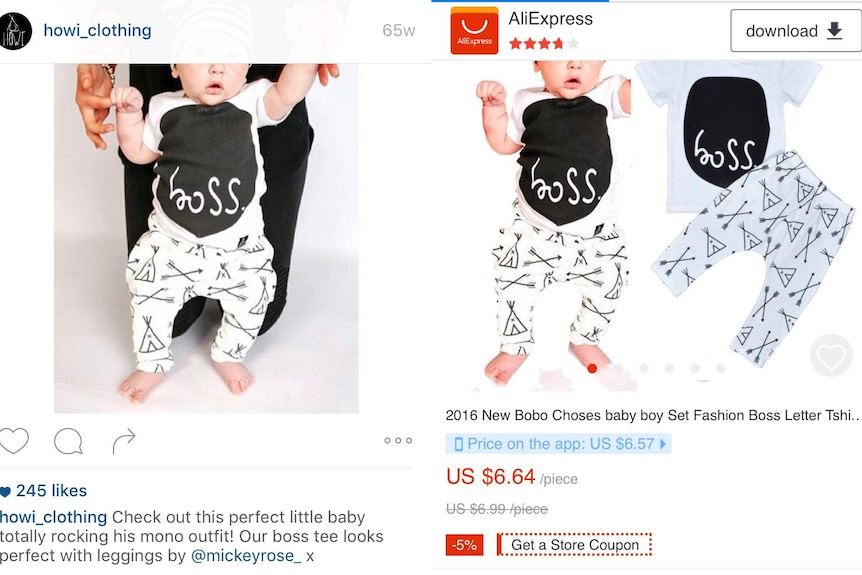Screen dimensions: 862x575
Task: Open comments with the speech bubble icon
Action: [68, 441]
